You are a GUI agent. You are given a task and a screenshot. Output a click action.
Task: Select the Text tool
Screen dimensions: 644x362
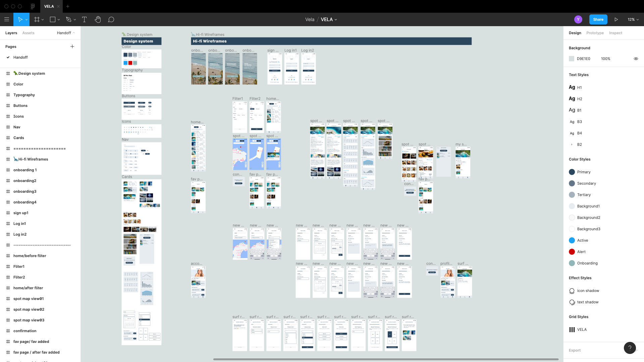point(84,19)
